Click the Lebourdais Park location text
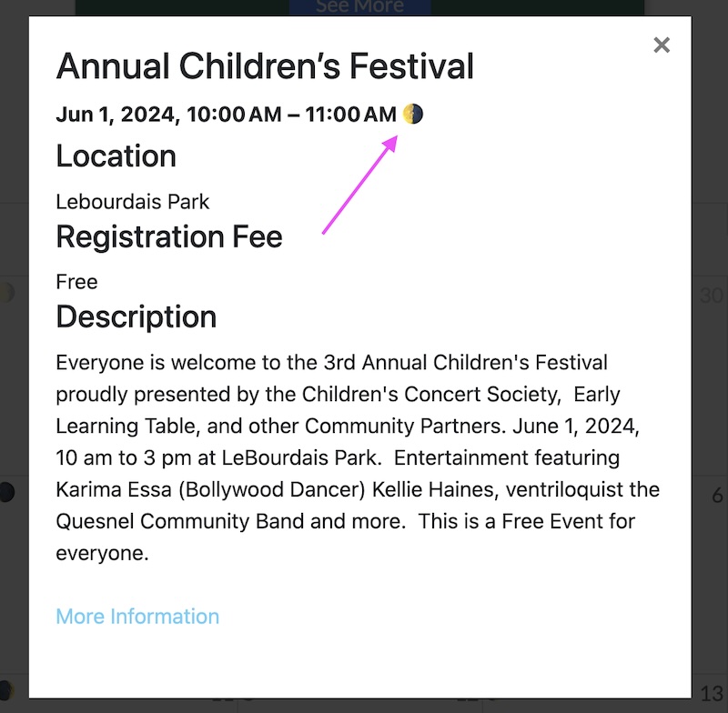Image resolution: width=728 pixels, height=713 pixels. coord(133,201)
